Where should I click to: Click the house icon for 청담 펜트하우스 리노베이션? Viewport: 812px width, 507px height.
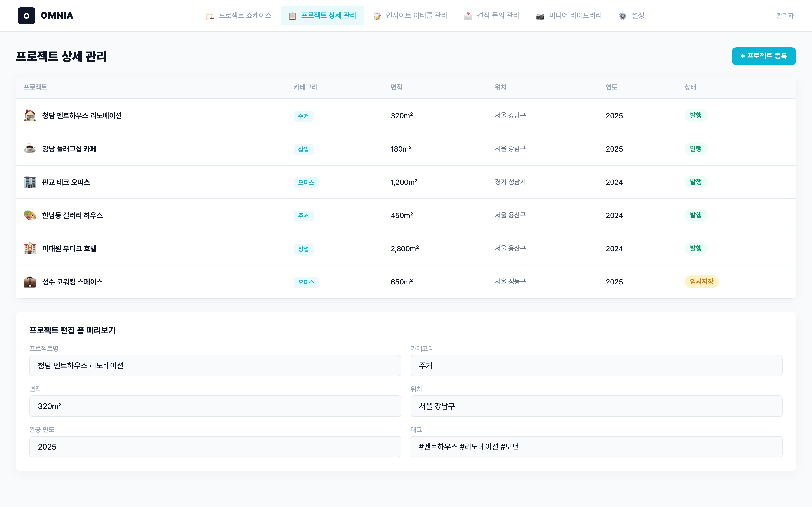[x=30, y=115]
